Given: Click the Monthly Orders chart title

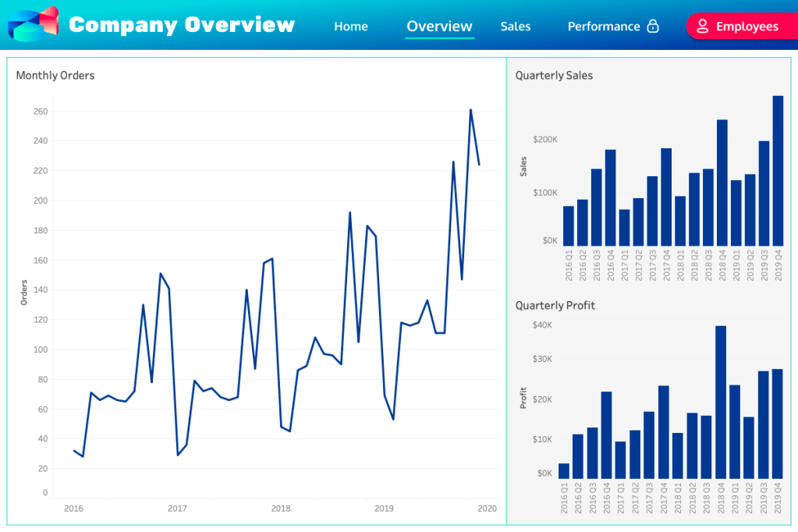Looking at the screenshot, I should (55, 76).
